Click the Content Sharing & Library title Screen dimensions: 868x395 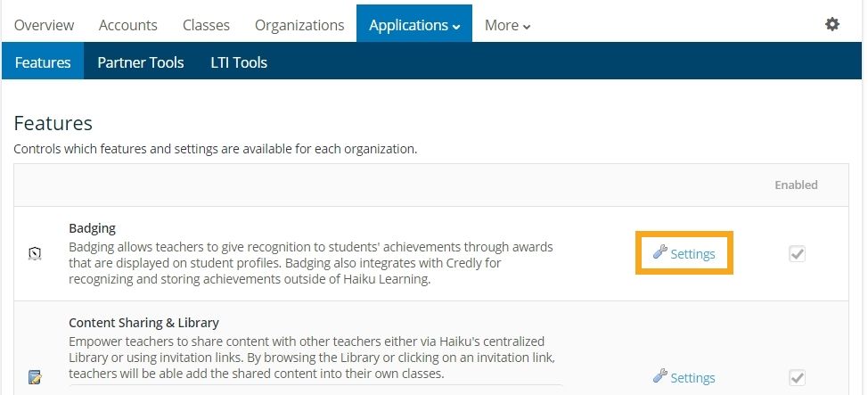pos(143,323)
